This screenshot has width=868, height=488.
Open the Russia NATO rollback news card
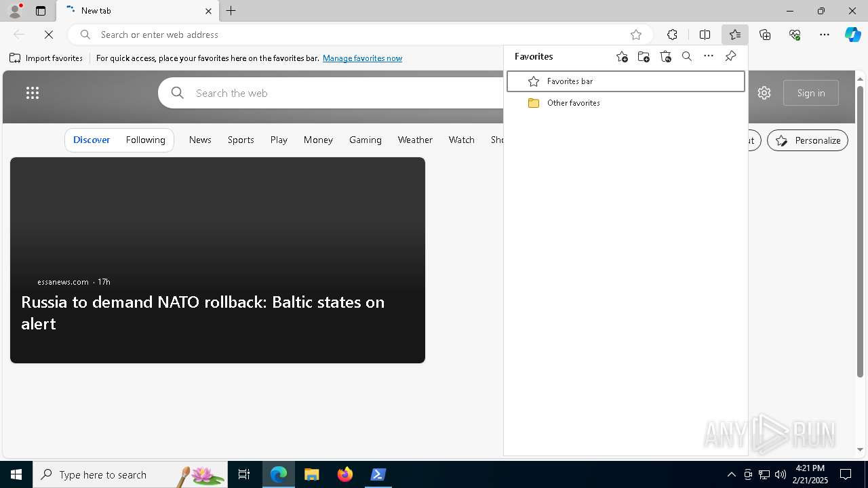[x=218, y=260]
